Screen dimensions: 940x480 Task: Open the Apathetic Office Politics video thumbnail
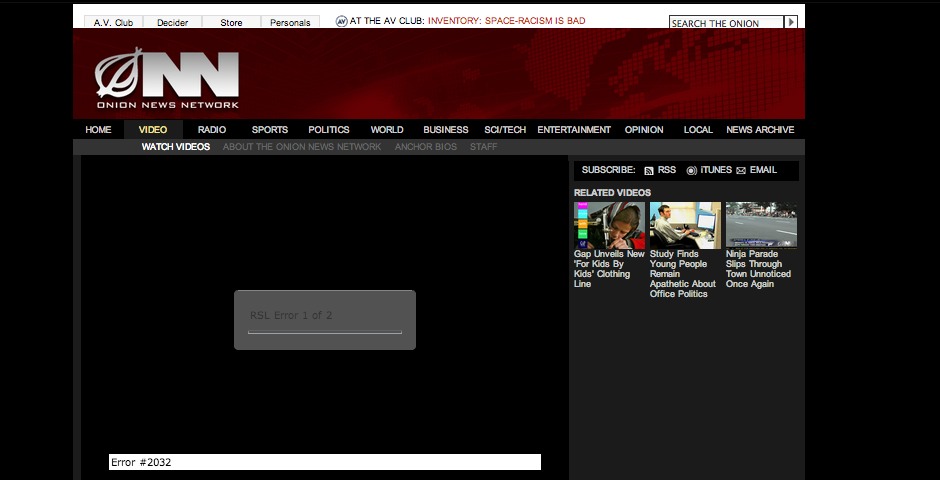(x=685, y=225)
